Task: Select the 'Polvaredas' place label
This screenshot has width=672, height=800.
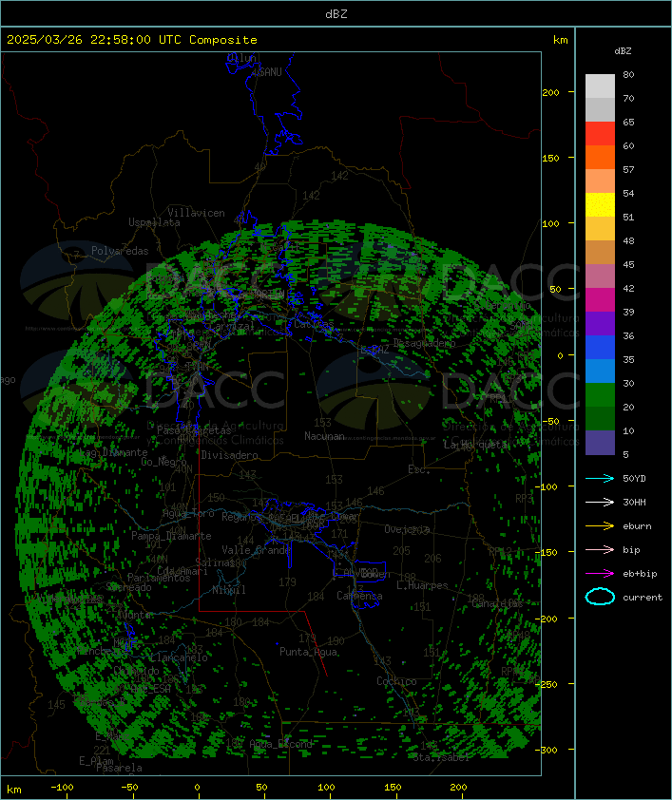Action: [x=120, y=251]
